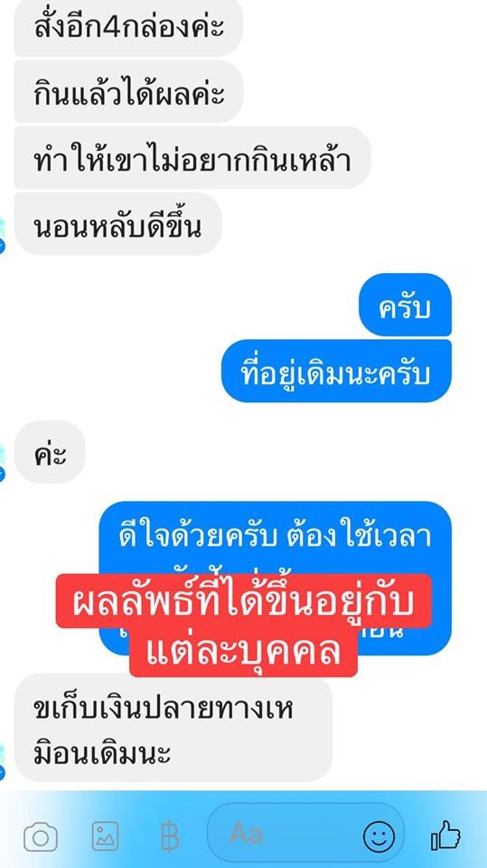The height and width of the screenshot is (868, 487).
Task: Select the blue 'ดีใจด้วยครับ' message bubble
Action: 275,578
